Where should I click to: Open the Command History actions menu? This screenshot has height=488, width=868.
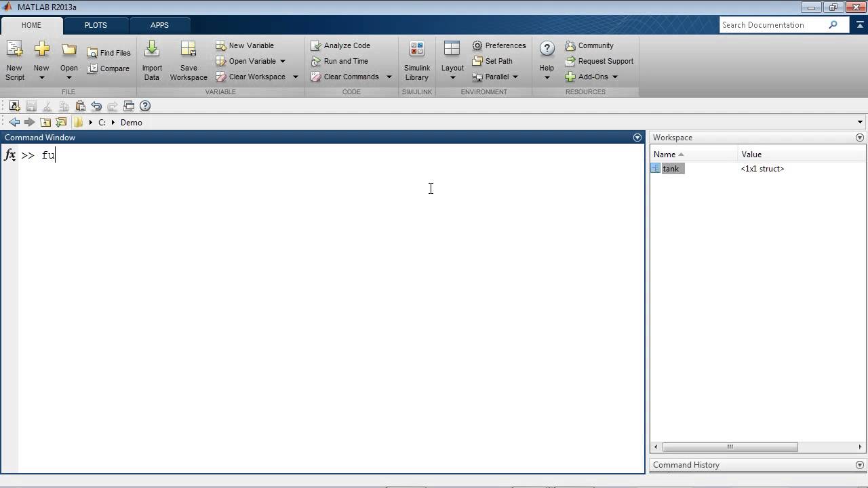click(x=860, y=465)
